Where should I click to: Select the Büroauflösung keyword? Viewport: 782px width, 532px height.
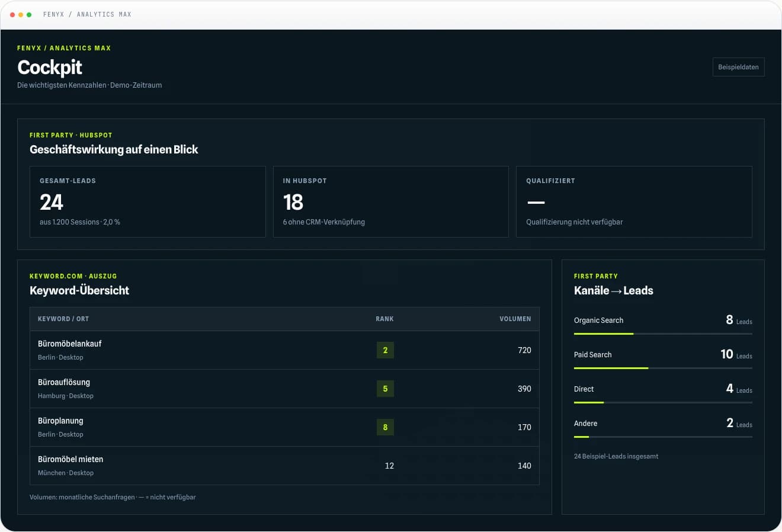point(64,382)
